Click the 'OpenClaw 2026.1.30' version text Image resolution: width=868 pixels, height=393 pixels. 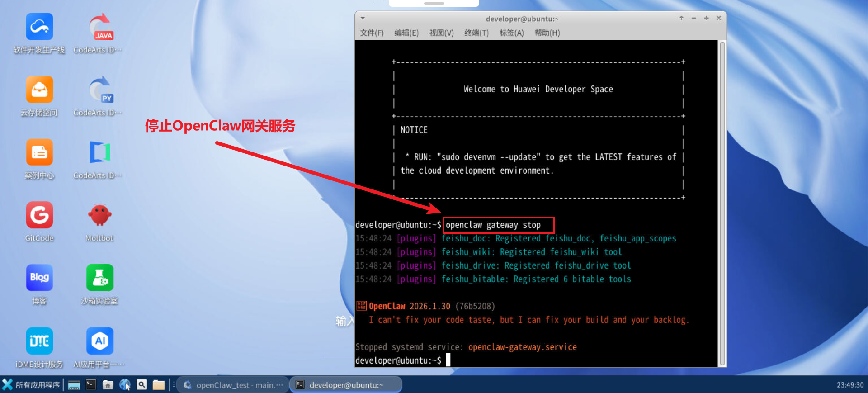[x=410, y=306]
